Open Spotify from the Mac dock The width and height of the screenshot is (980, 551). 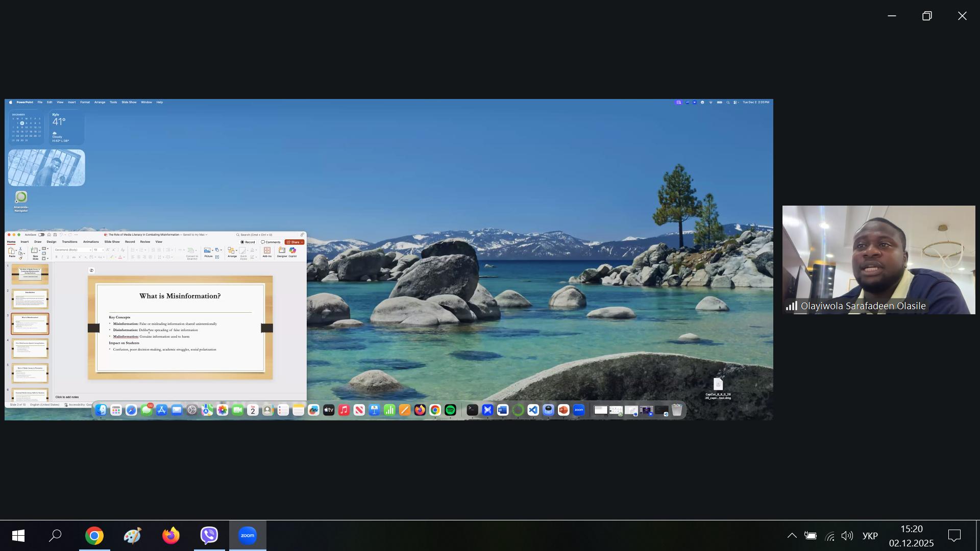(450, 410)
